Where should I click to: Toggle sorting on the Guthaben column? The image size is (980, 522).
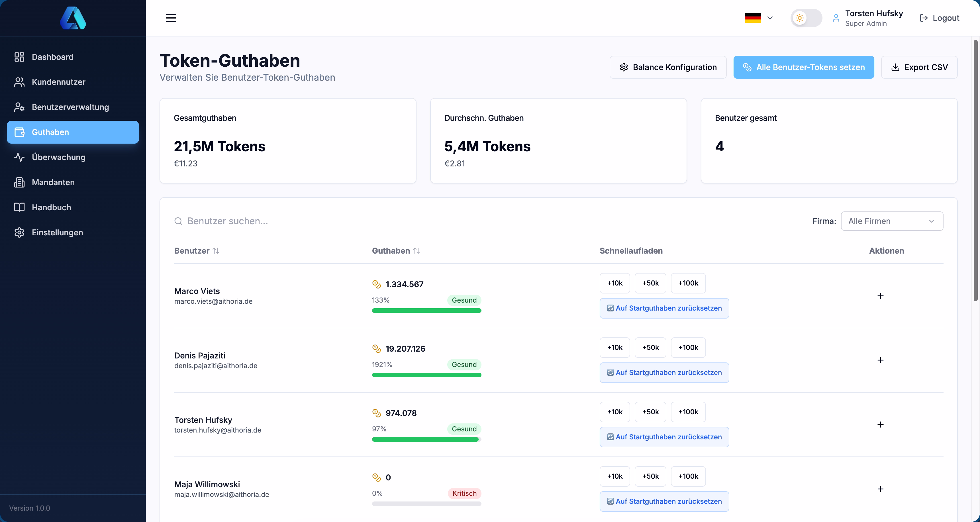417,250
